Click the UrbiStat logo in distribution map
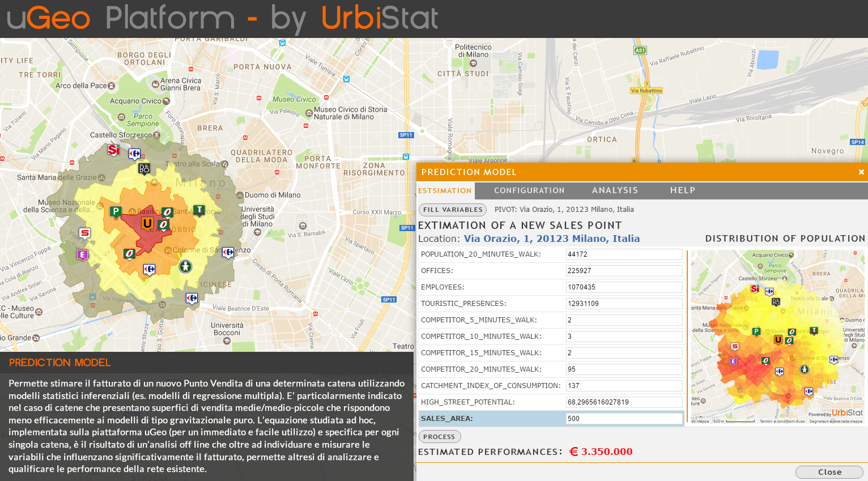 [847, 412]
